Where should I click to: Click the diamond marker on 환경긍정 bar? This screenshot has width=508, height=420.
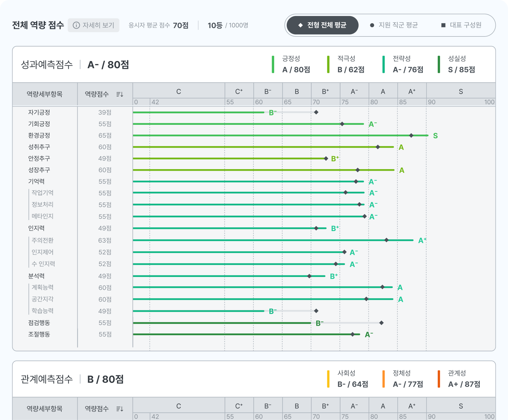pos(411,135)
